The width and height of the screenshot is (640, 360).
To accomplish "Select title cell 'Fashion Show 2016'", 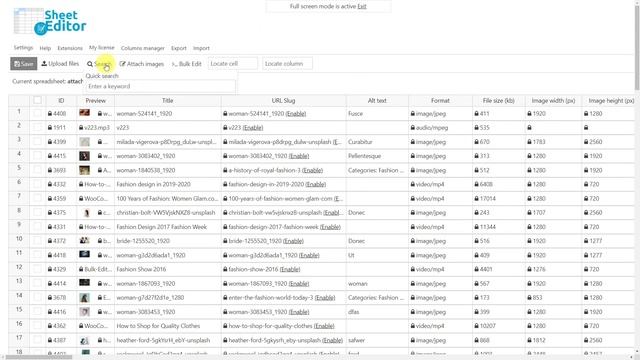I will (167, 269).
